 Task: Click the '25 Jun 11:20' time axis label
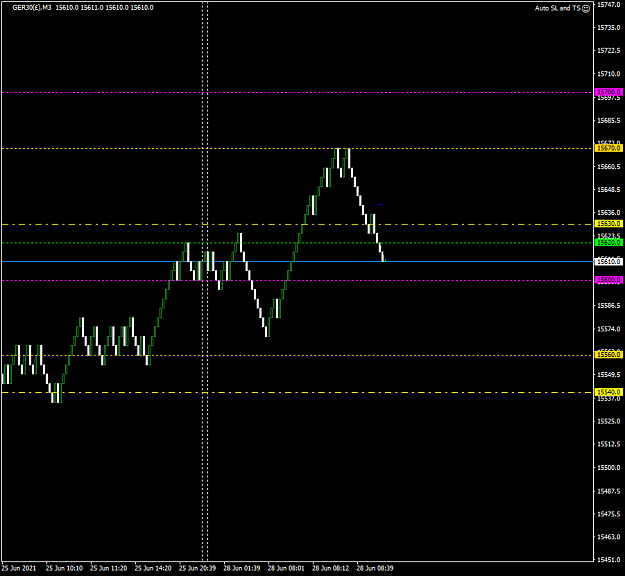click(108, 568)
